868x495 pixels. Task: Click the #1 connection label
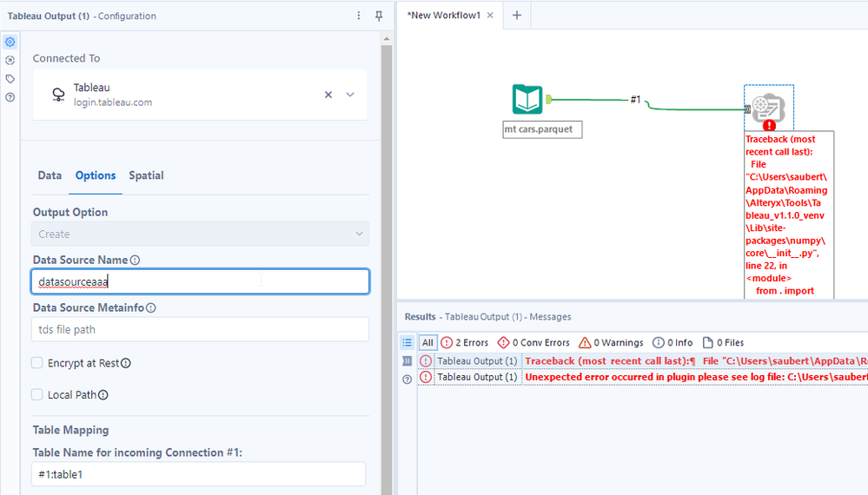click(x=635, y=100)
